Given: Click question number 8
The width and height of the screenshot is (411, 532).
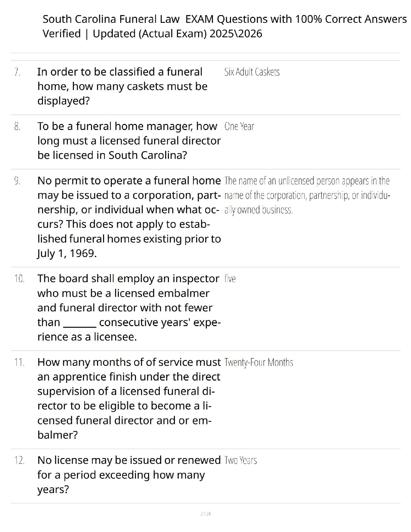Looking at the screenshot, I should 17,127.
